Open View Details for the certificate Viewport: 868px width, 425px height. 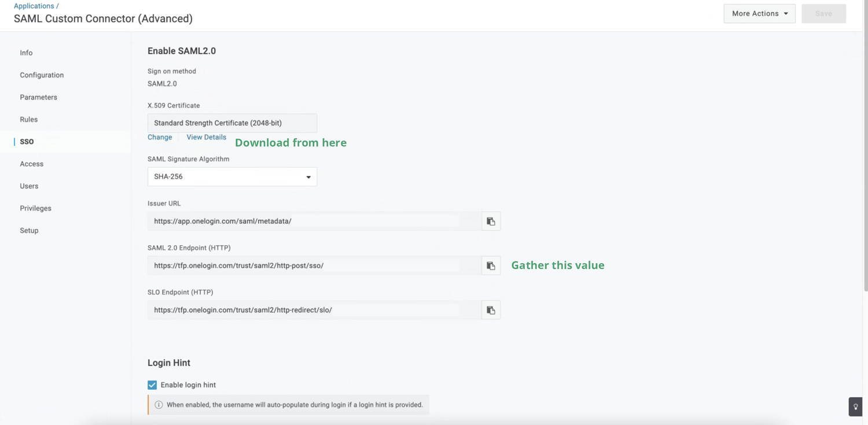(x=206, y=137)
